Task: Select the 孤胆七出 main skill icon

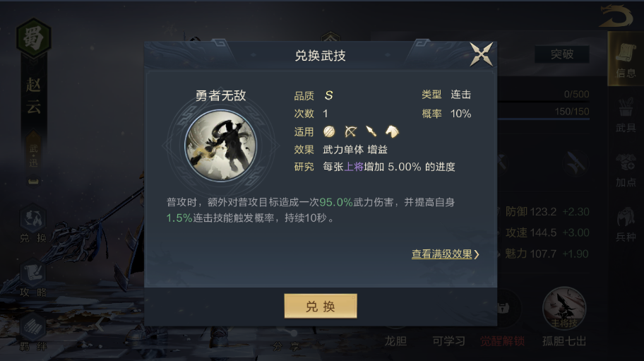Action: click(564, 309)
